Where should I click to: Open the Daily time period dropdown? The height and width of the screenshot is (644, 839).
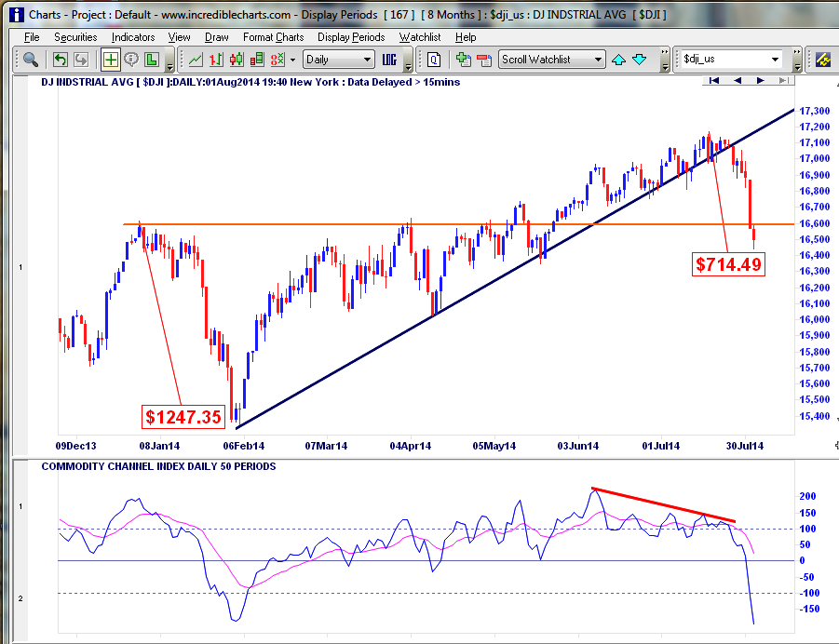coord(338,60)
